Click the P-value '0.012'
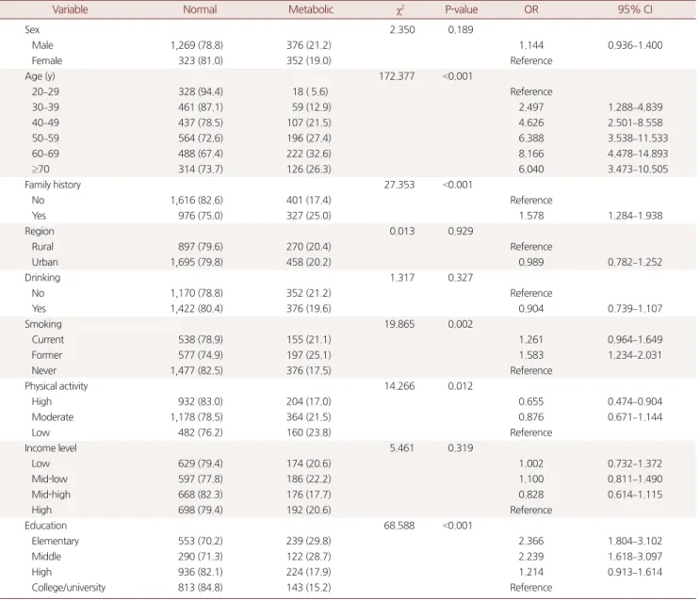 (461, 386)
